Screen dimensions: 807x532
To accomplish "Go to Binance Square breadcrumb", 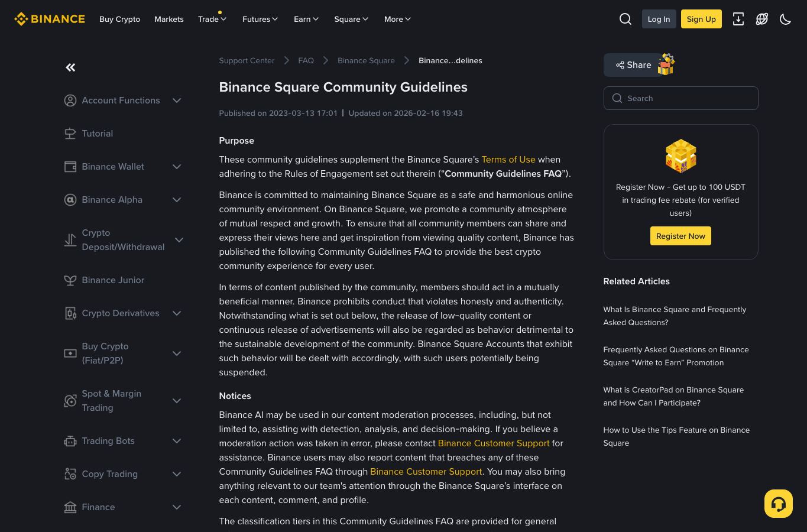I will [x=366, y=60].
